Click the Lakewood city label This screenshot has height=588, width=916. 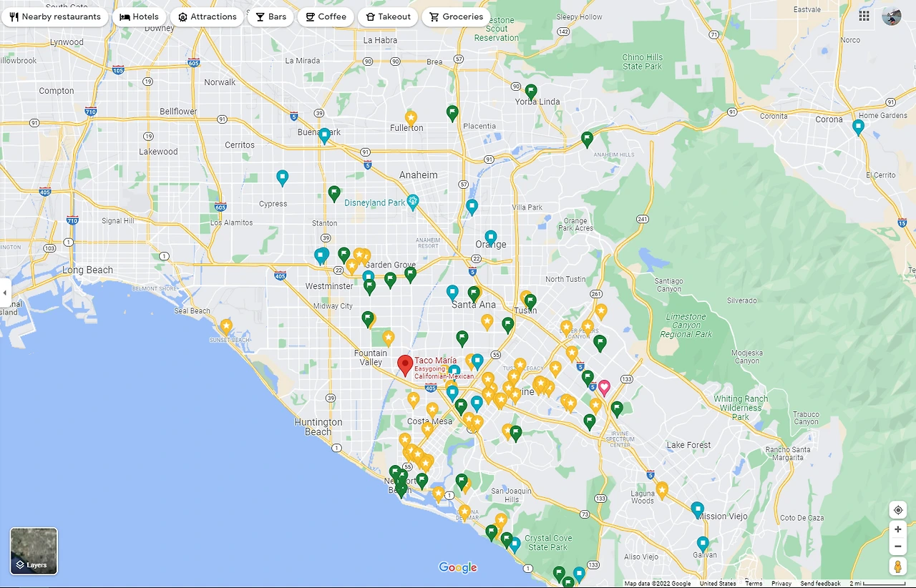(158, 152)
